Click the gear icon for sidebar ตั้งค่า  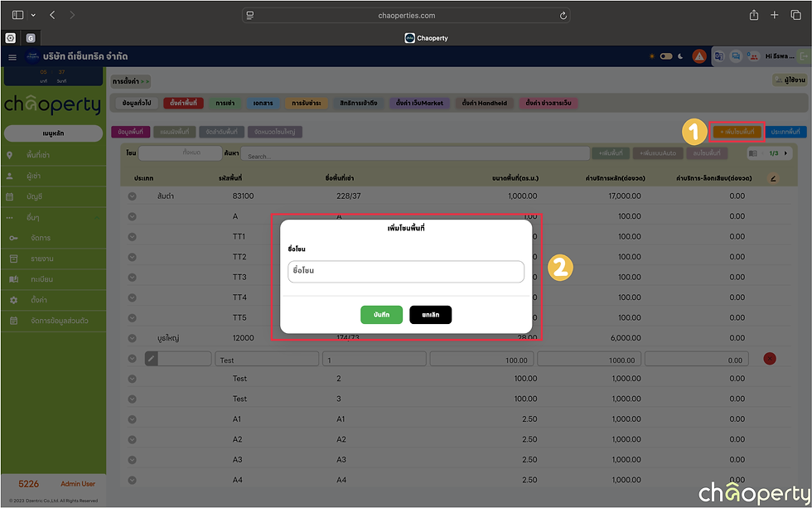pyautogui.click(x=13, y=300)
